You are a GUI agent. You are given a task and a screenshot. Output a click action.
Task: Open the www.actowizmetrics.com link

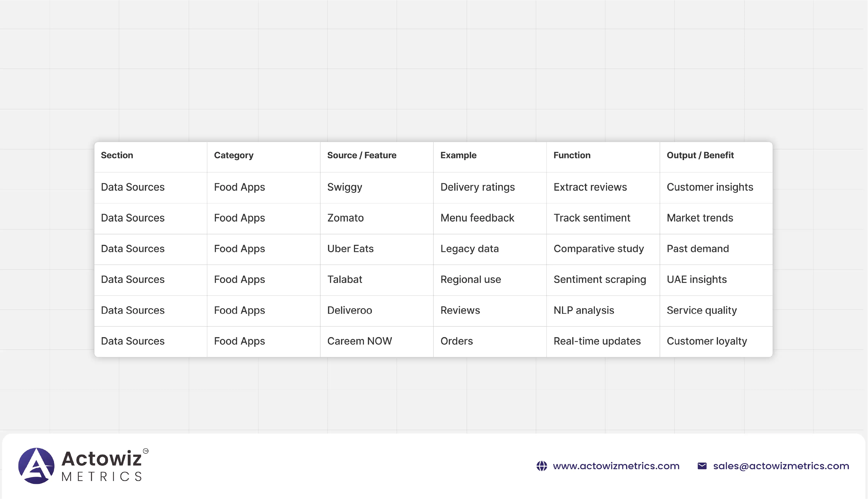(x=616, y=466)
